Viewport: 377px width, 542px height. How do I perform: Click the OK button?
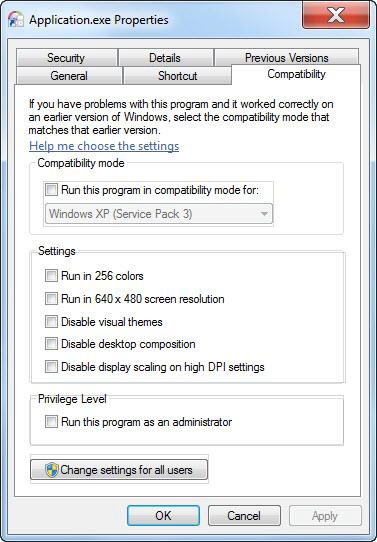[x=163, y=516]
